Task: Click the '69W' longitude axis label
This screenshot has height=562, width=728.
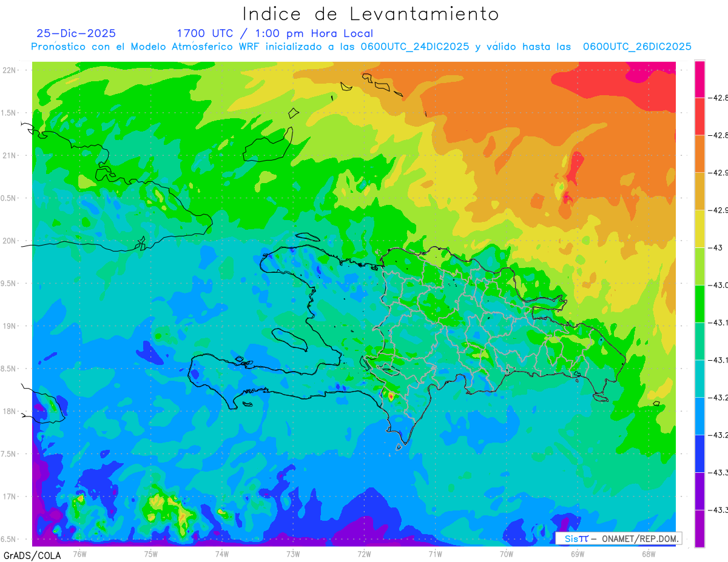Action: (x=578, y=554)
